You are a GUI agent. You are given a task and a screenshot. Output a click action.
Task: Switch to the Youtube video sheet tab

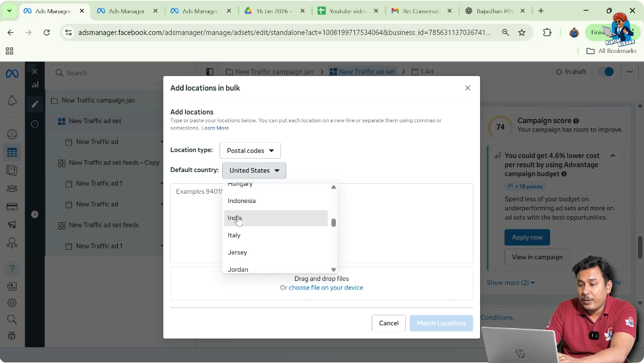(x=348, y=11)
